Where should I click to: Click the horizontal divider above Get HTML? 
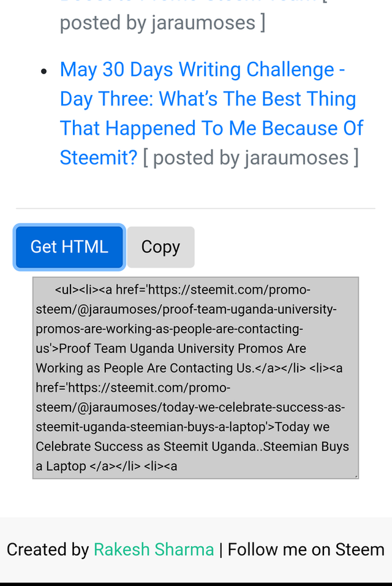195,208
